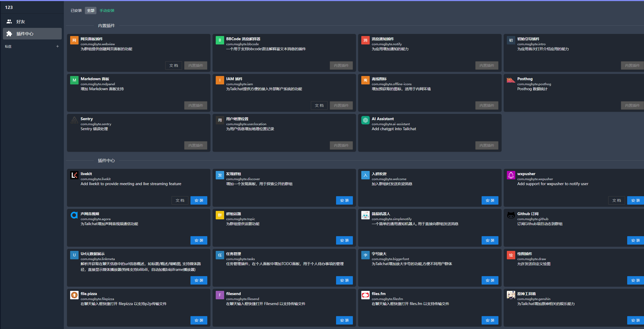Select the 全部 tab
644x329 pixels.
coord(91,11)
